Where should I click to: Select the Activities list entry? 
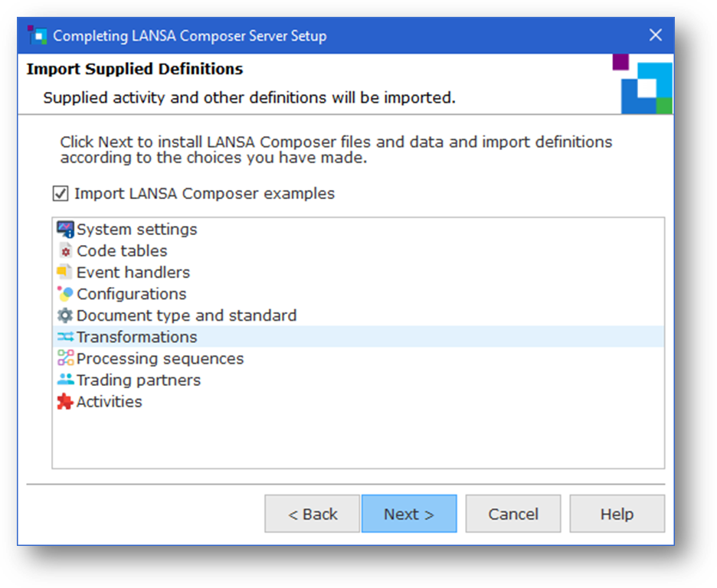pos(109,401)
